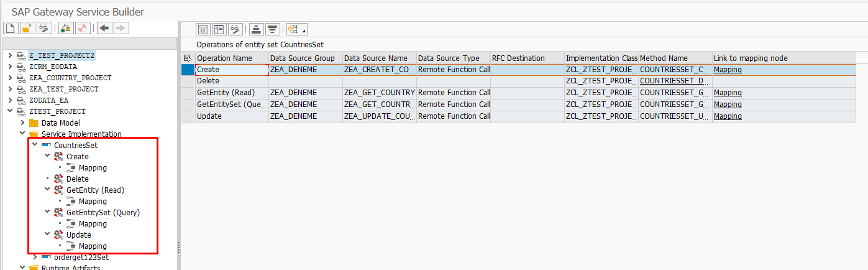Image resolution: width=868 pixels, height=270 pixels.
Task: Click the Create Project icon in toolbar
Action: (x=10, y=28)
